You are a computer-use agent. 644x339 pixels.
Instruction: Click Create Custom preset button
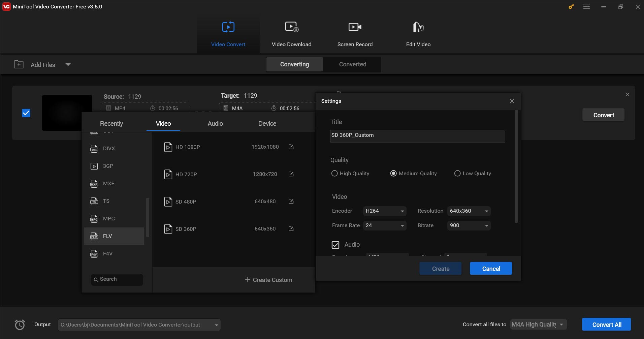tap(268, 280)
